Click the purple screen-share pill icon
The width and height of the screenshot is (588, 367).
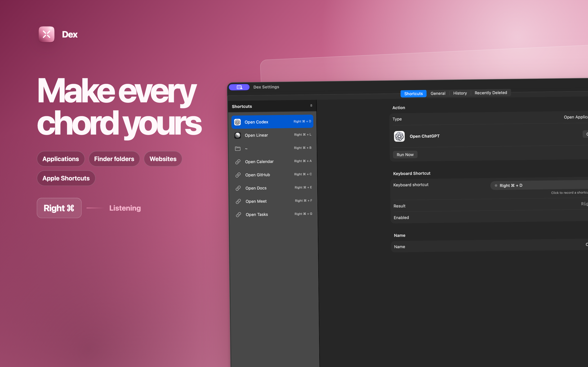(239, 87)
